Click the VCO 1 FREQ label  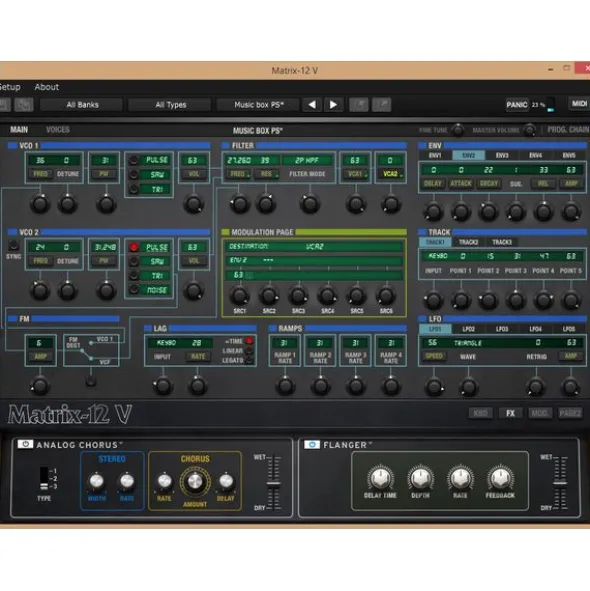(40, 174)
